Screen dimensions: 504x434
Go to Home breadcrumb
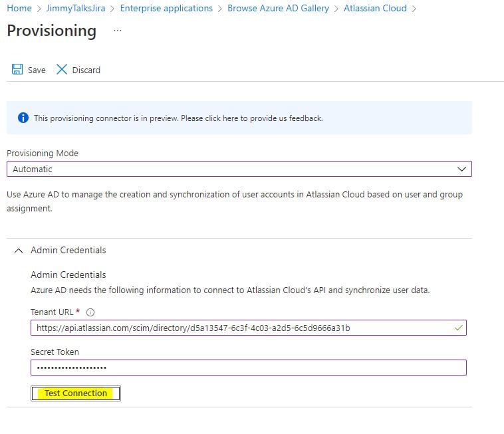point(19,8)
